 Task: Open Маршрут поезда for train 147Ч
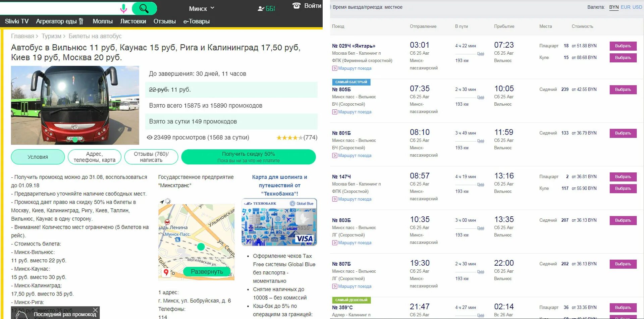355,199
